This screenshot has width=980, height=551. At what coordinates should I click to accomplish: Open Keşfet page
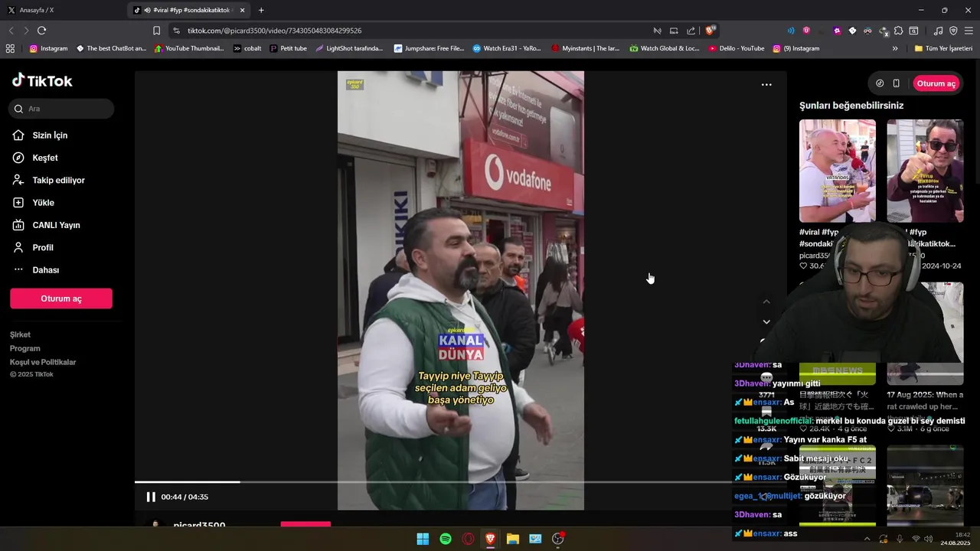45,158
